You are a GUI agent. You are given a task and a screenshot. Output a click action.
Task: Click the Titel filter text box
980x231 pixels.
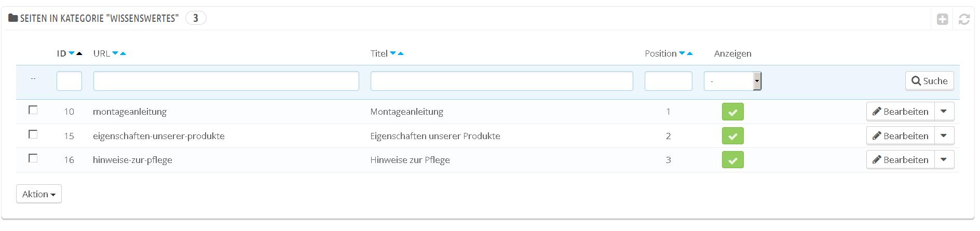tap(501, 81)
